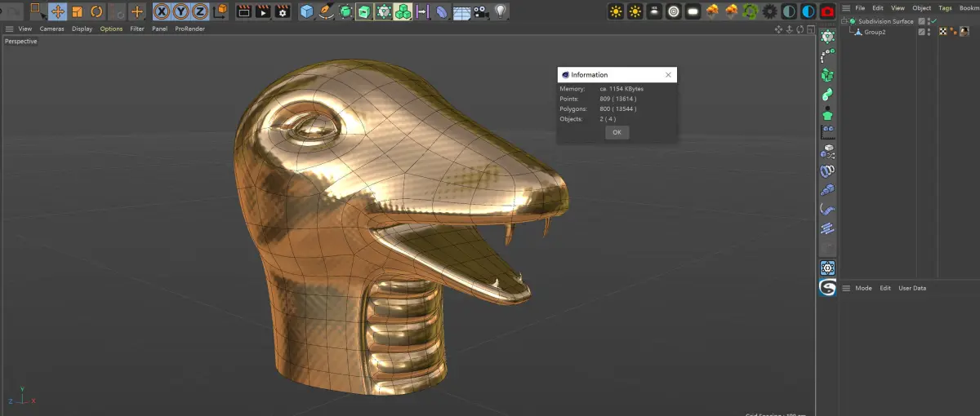Open viewport Options menu
The height and width of the screenshot is (416, 980).
111,29
